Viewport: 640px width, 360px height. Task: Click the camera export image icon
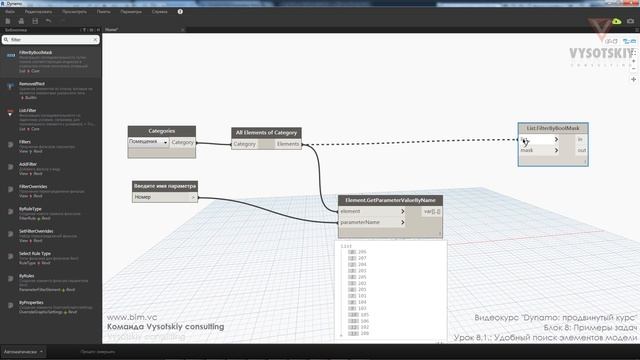click(631, 21)
